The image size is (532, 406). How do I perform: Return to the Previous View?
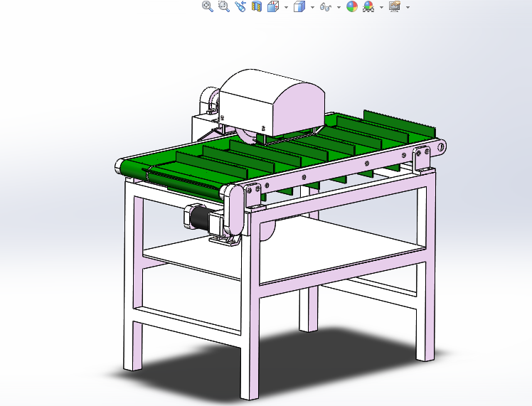240,6
